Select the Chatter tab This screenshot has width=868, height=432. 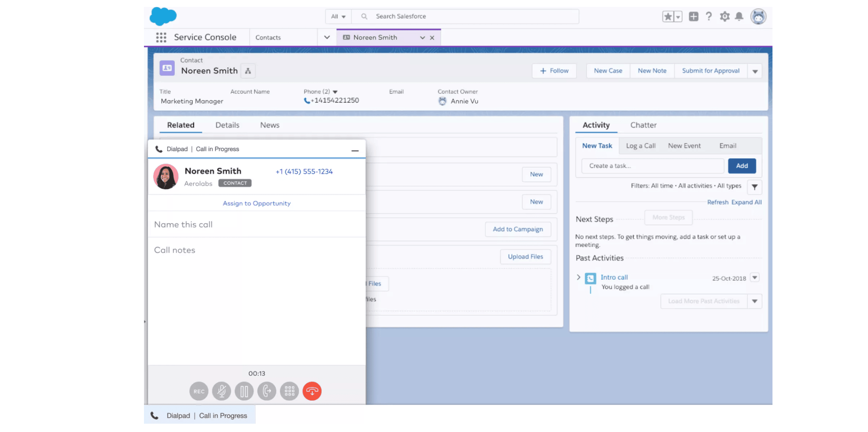(643, 125)
